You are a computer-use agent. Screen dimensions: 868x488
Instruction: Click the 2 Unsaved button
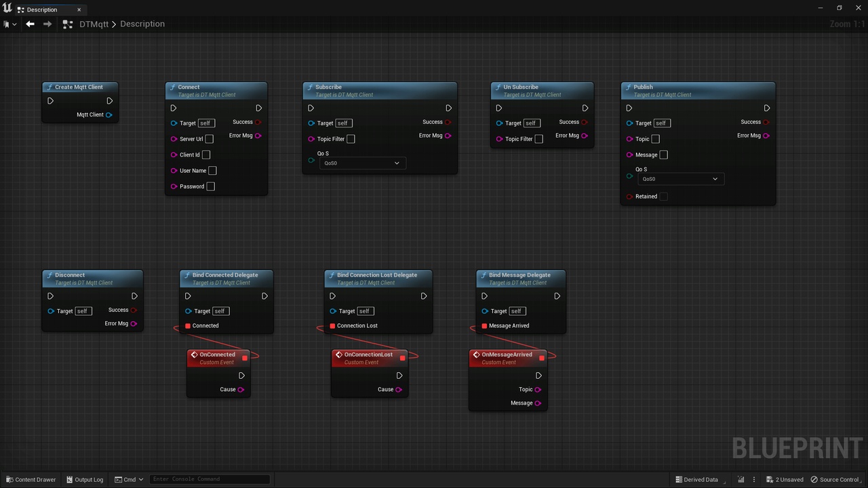pyautogui.click(x=785, y=479)
